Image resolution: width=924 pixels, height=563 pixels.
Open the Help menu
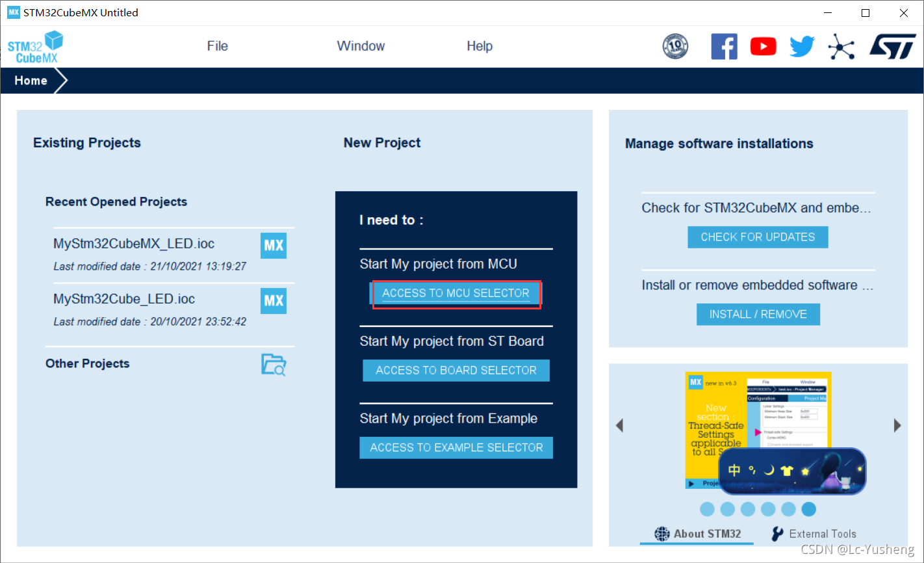(x=480, y=46)
